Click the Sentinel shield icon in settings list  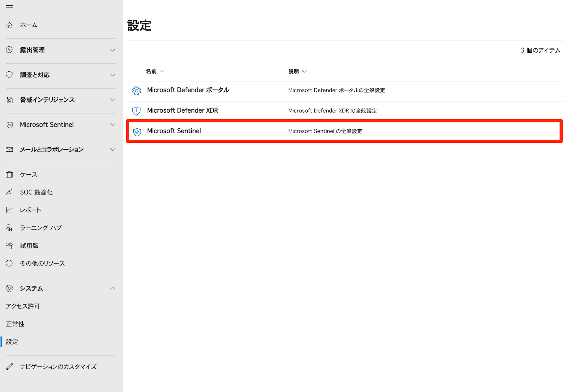137,132
